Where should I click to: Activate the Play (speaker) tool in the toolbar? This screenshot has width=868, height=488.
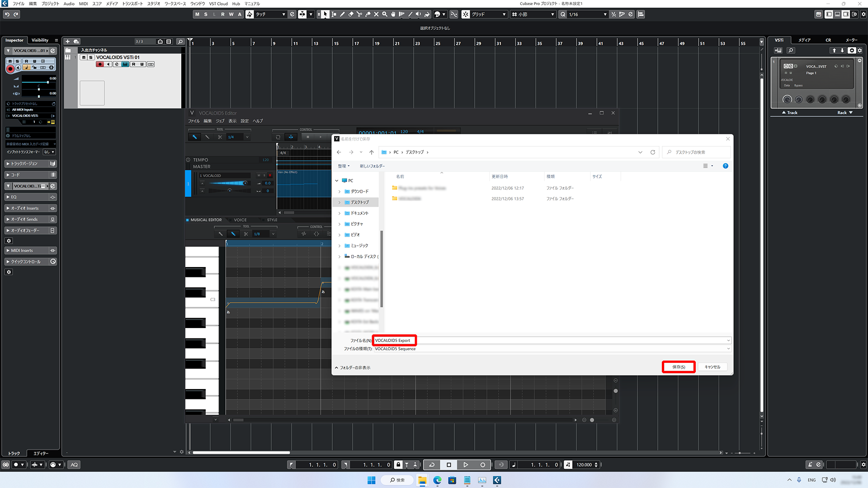[419, 14]
